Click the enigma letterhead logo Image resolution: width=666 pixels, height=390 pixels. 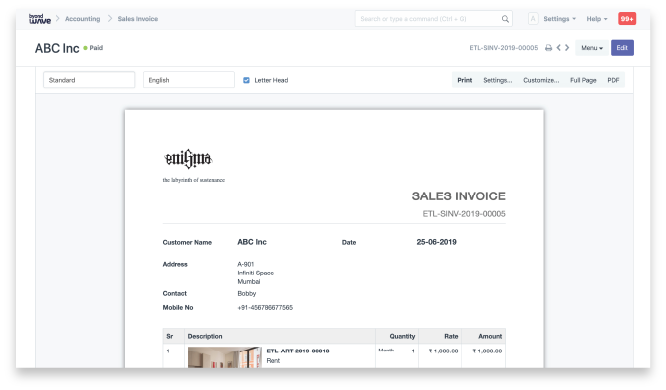coord(188,159)
